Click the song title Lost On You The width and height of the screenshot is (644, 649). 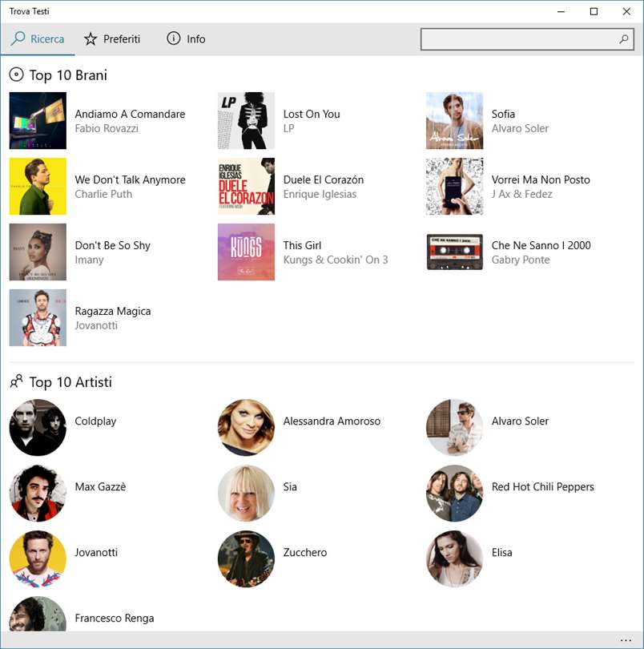coord(312,114)
